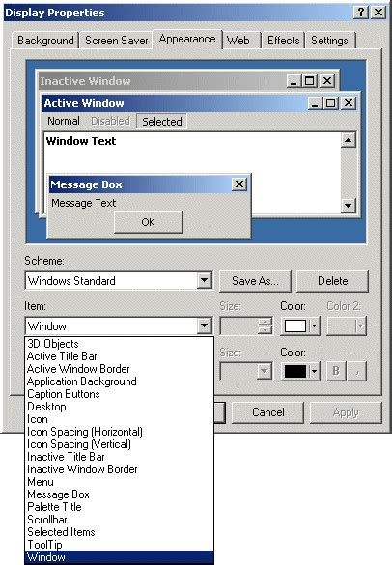
Task: Pick Caption Buttons from list
Action: point(120,394)
